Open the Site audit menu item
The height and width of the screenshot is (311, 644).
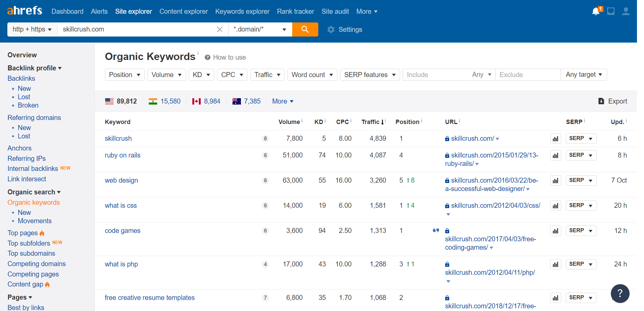(x=335, y=11)
